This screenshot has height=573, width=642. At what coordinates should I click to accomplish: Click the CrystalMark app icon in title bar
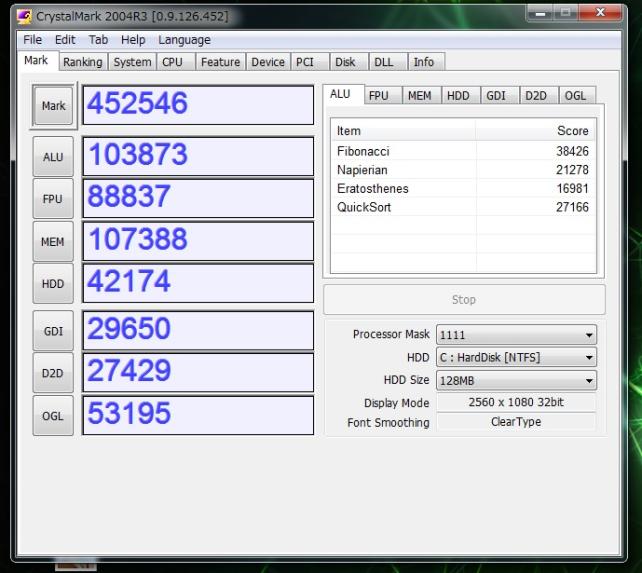click(x=25, y=16)
